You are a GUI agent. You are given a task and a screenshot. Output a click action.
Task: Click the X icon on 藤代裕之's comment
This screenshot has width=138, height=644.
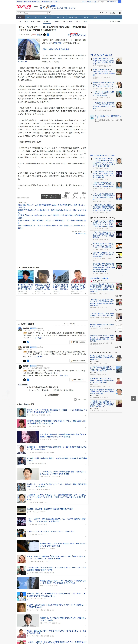click(x=25, y=361)
